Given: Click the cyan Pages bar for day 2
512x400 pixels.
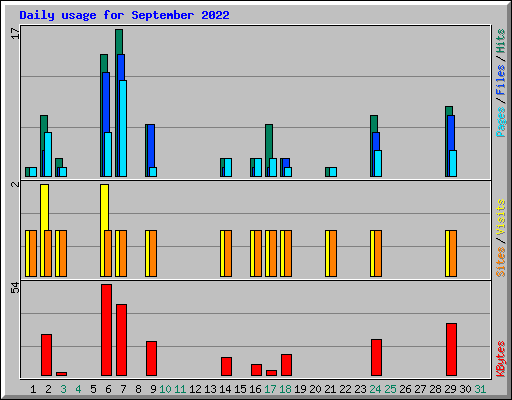Looking at the screenshot, I should tap(48, 154).
